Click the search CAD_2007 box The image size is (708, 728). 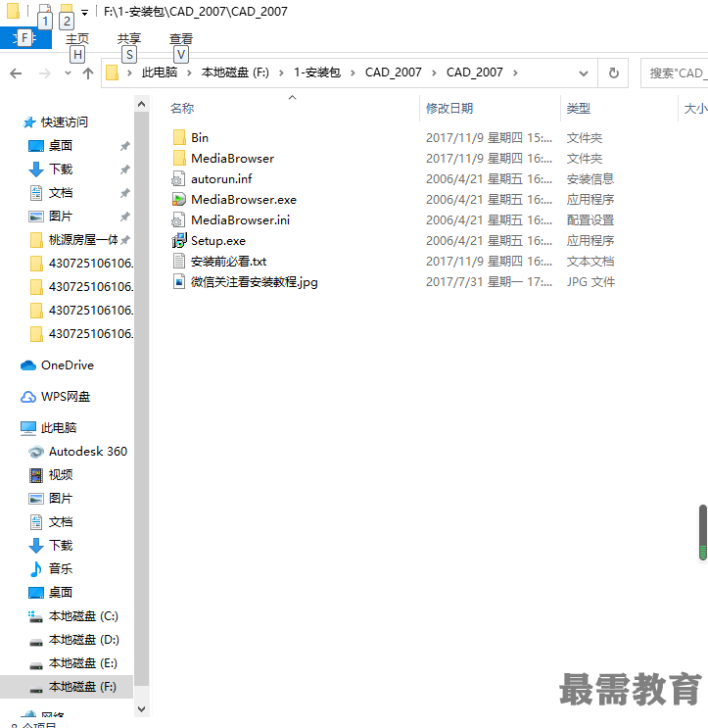[x=676, y=73]
